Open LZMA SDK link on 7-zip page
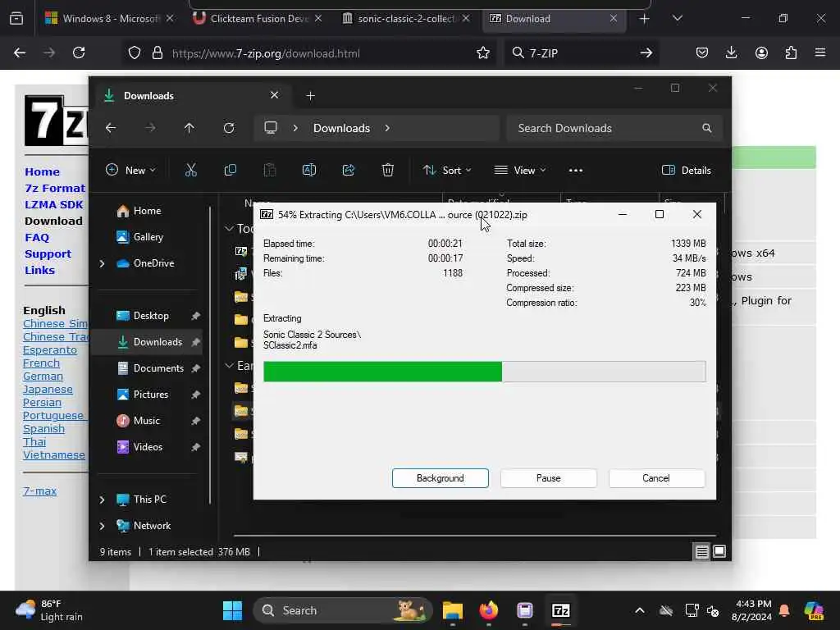Viewport: 840px width, 630px height. [x=53, y=204]
